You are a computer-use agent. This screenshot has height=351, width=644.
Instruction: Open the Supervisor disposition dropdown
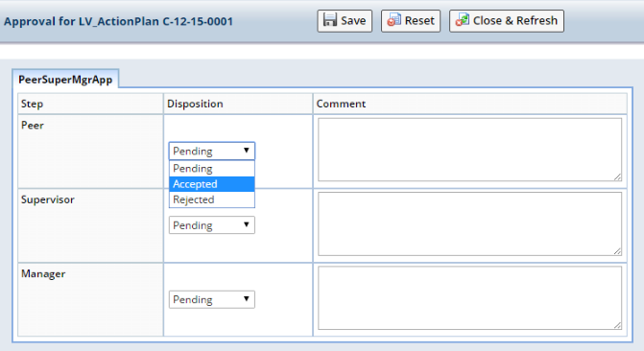[211, 225]
